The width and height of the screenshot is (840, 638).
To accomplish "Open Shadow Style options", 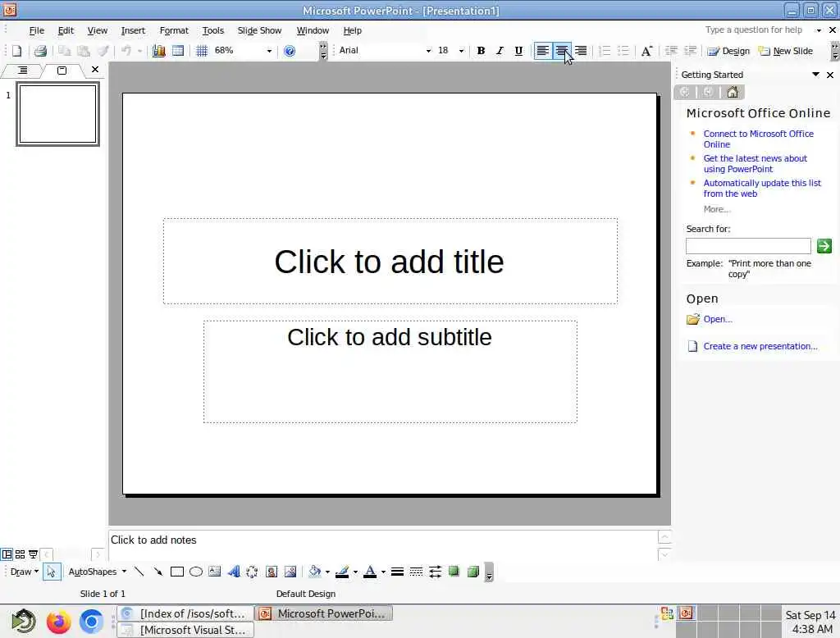I will point(454,572).
